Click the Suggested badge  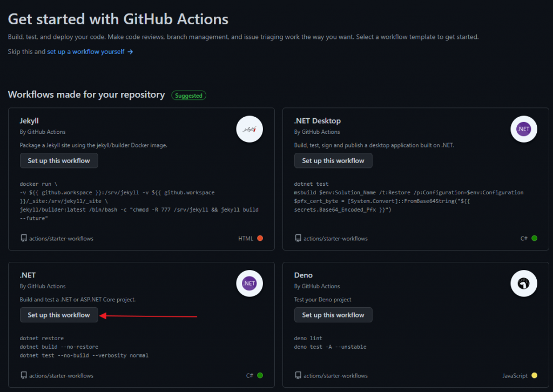(x=188, y=96)
